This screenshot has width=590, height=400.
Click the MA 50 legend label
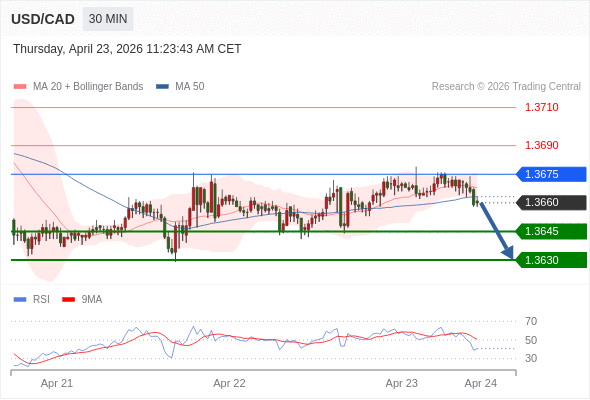[x=190, y=87]
